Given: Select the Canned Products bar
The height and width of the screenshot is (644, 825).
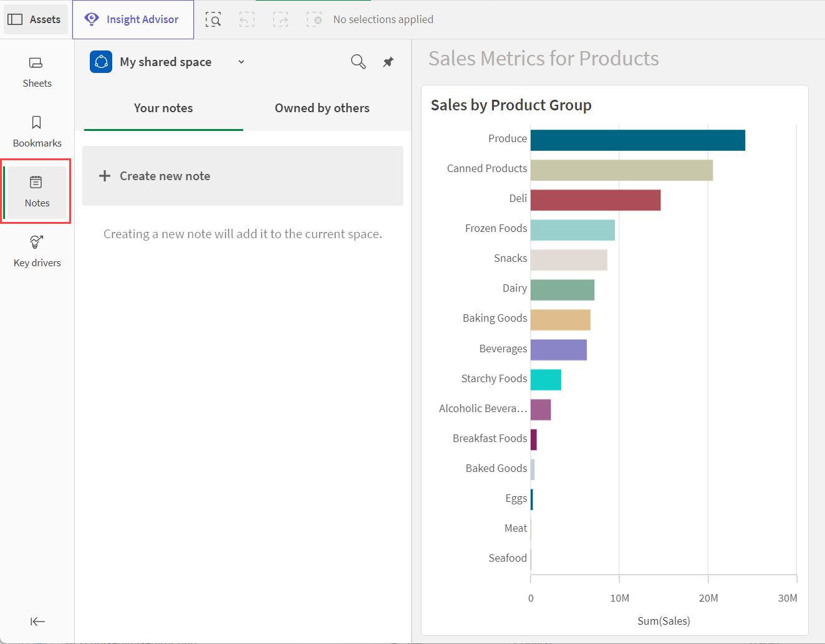Looking at the screenshot, I should tap(622, 170).
